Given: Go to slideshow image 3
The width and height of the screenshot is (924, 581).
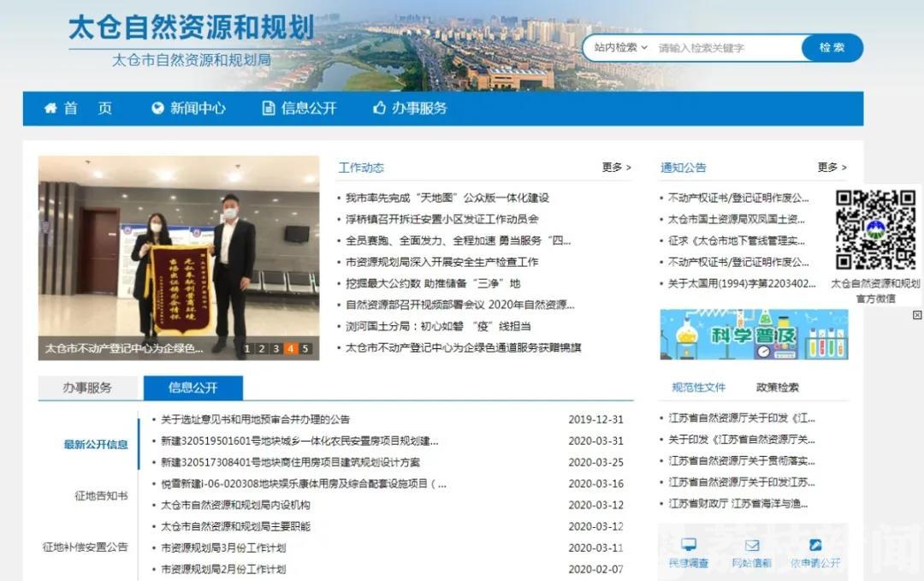Looking at the screenshot, I should (x=275, y=348).
